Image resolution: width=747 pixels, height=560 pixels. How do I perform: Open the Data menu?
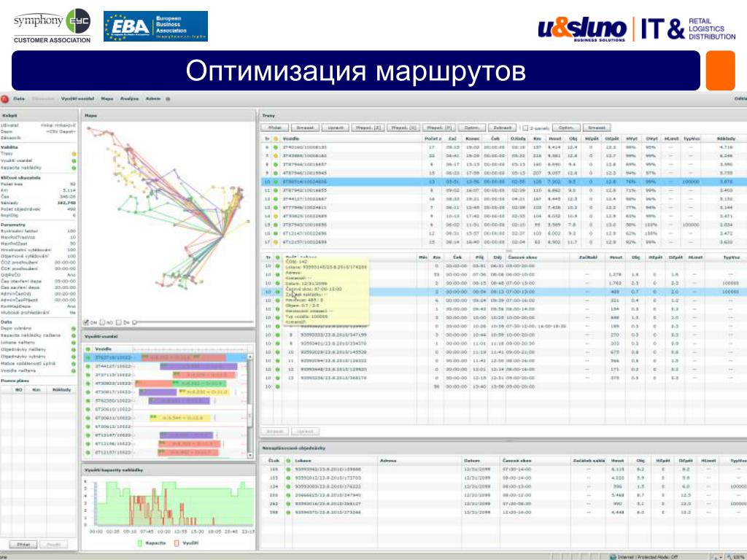tap(19, 98)
